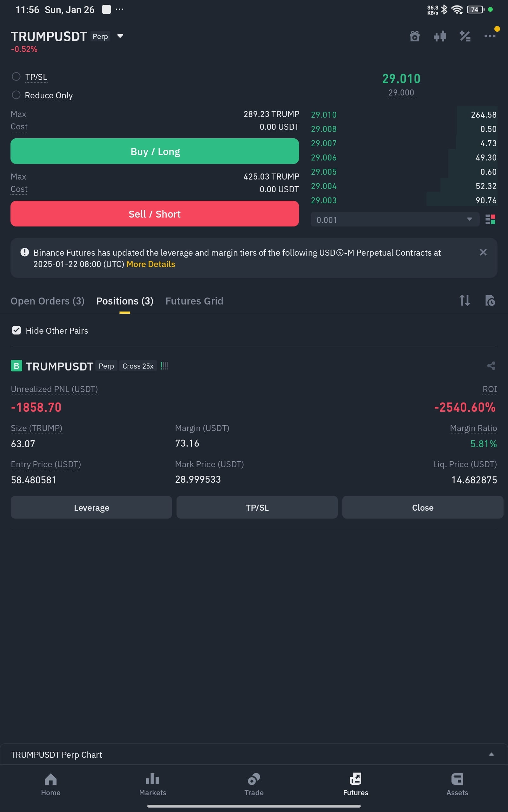Screen dimensions: 508x812
Task: Expand the TRUMPUSDT pair selector arrow
Action: point(120,36)
